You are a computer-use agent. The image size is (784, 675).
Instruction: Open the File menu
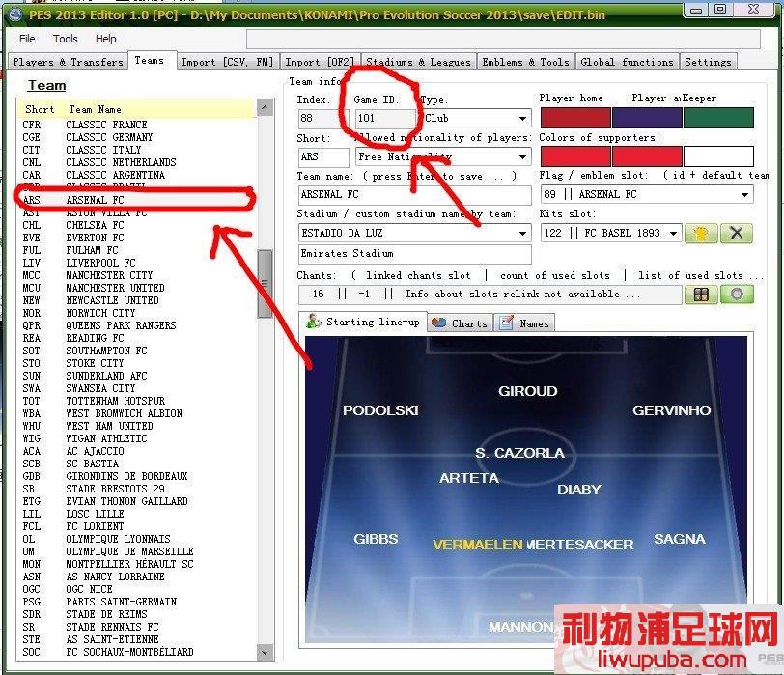pos(27,39)
